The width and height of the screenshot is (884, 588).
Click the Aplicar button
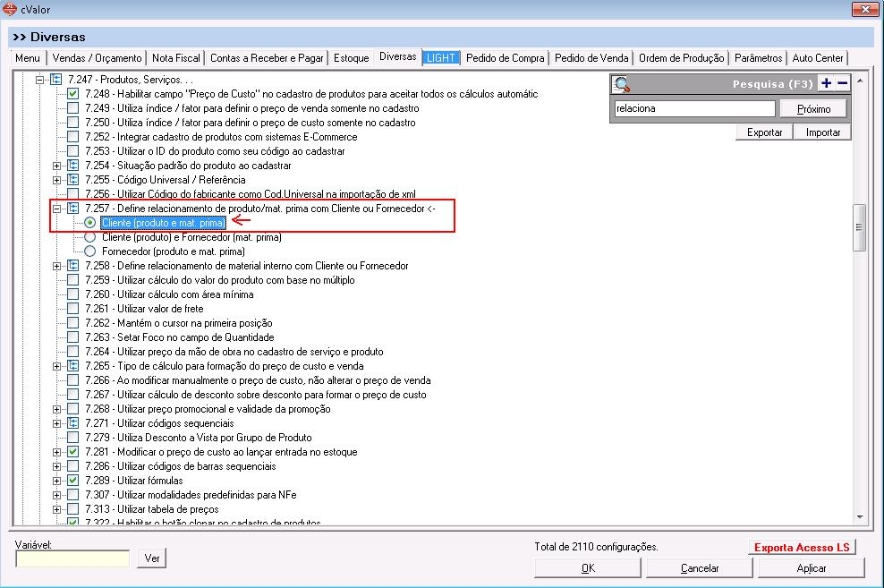[812, 567]
